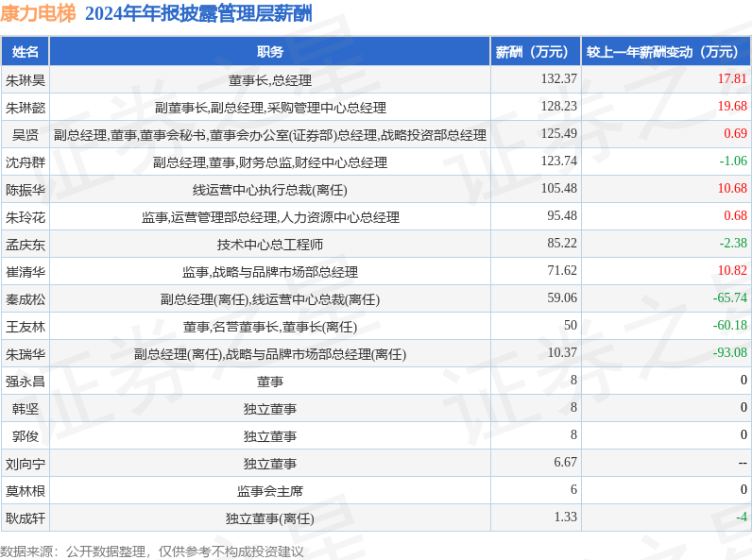Click the salary value 105.48

tap(558, 188)
